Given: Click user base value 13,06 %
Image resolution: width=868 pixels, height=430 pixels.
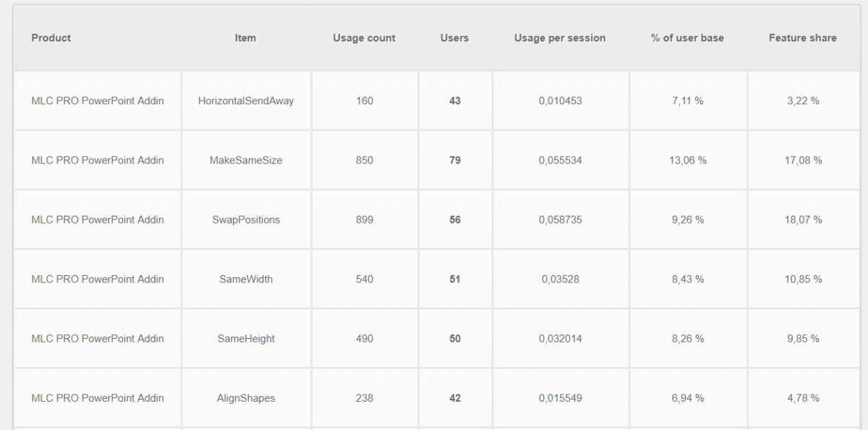Looking at the screenshot, I should (x=688, y=160).
